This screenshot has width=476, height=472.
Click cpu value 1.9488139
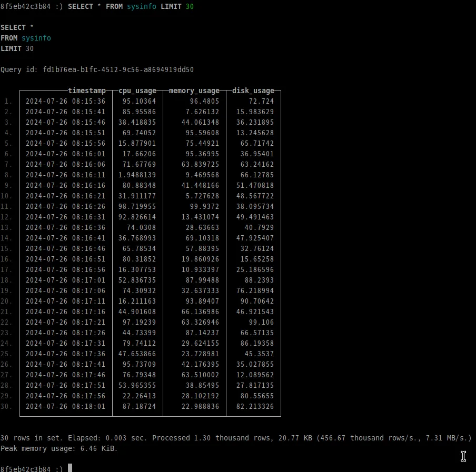tap(137, 175)
